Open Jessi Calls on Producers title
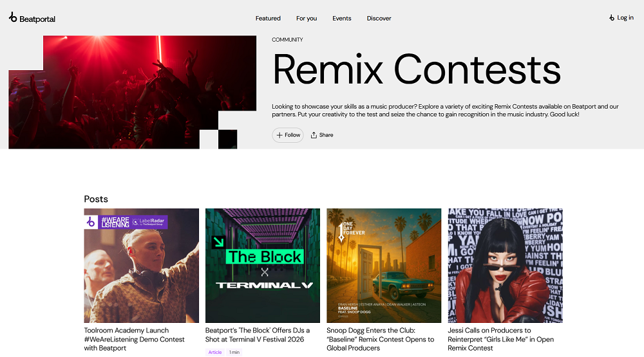This screenshot has width=644, height=357. click(x=500, y=340)
